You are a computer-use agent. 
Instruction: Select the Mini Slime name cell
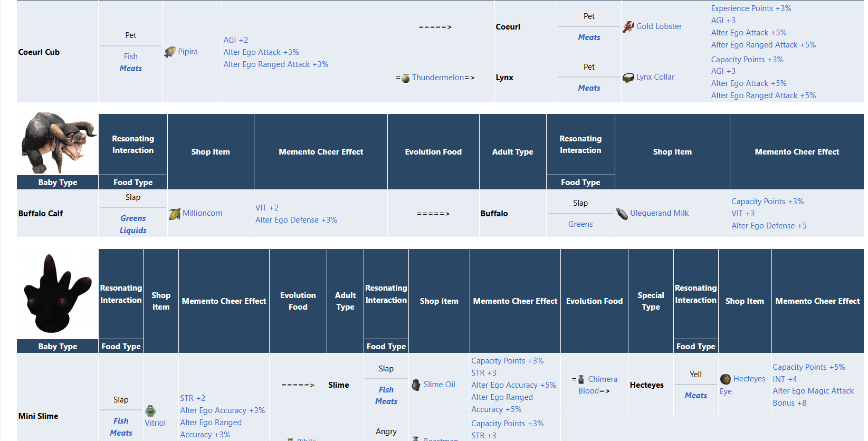(58, 397)
